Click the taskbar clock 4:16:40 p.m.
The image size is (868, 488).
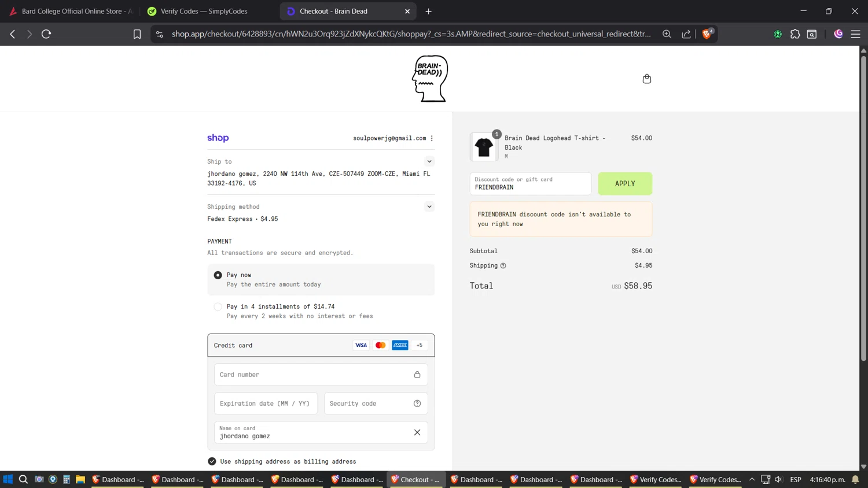tap(827, 479)
